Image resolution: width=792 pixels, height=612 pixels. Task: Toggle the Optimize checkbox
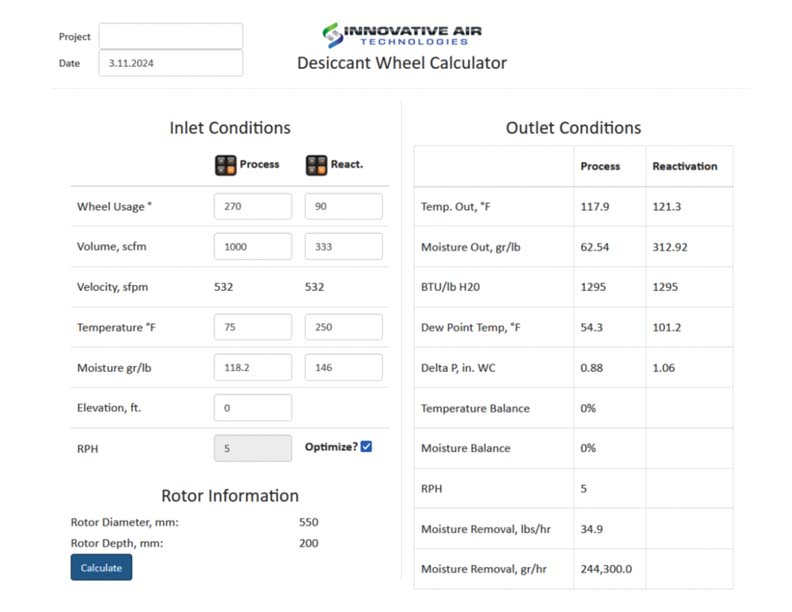pos(366,447)
